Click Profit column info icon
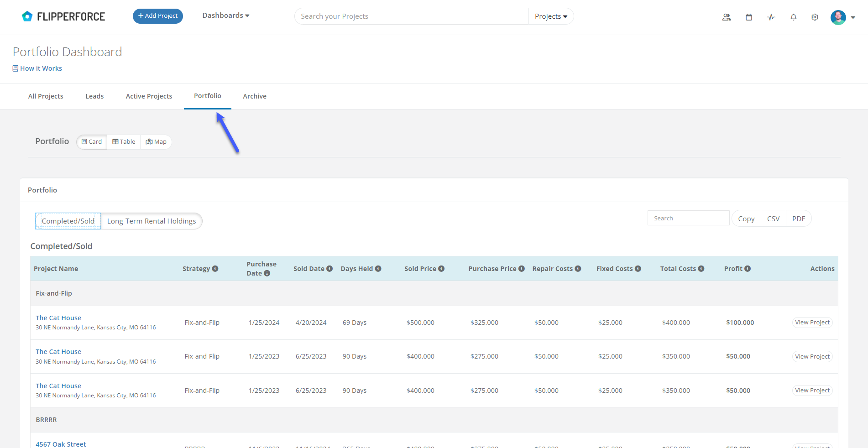 tap(748, 269)
